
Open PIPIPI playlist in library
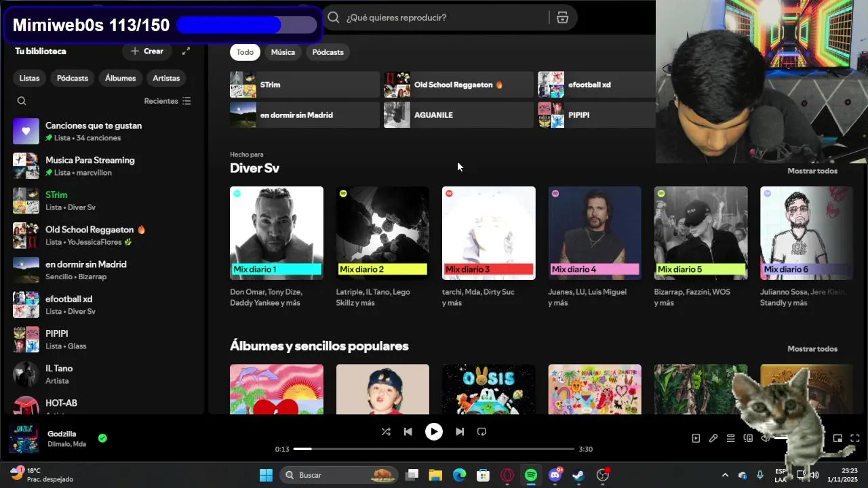[x=105, y=340]
